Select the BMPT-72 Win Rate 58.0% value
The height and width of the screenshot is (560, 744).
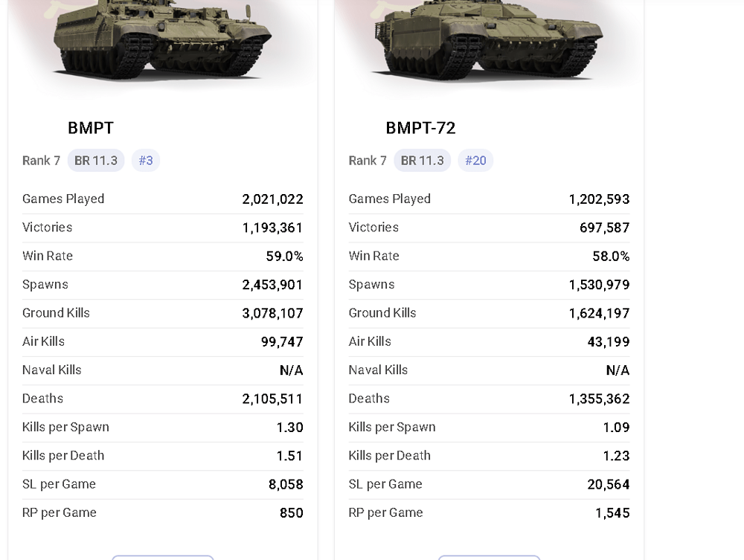point(611,257)
